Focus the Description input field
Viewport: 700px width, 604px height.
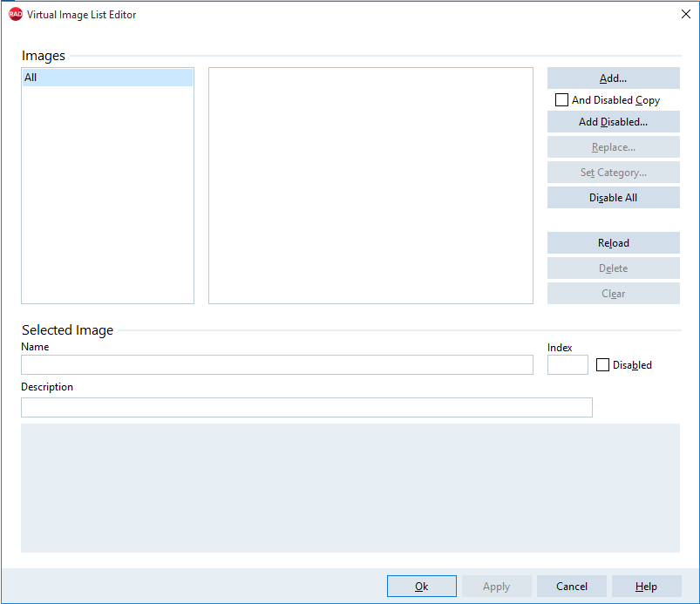[x=307, y=408]
